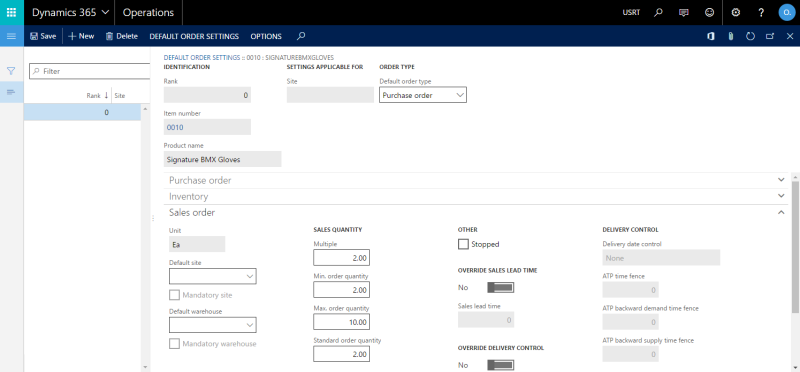Click the Delivery date control field
This screenshot has width=800, height=372.
661,258
